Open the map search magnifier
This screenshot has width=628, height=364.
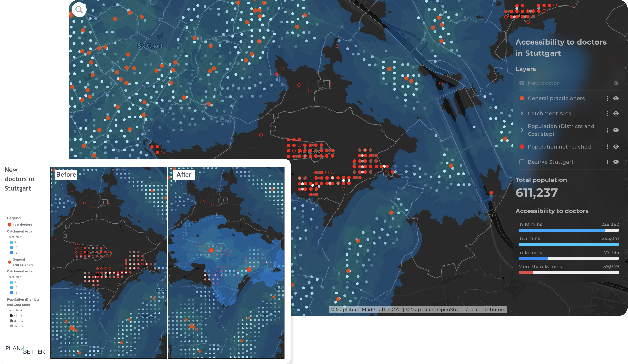pyautogui.click(x=79, y=10)
